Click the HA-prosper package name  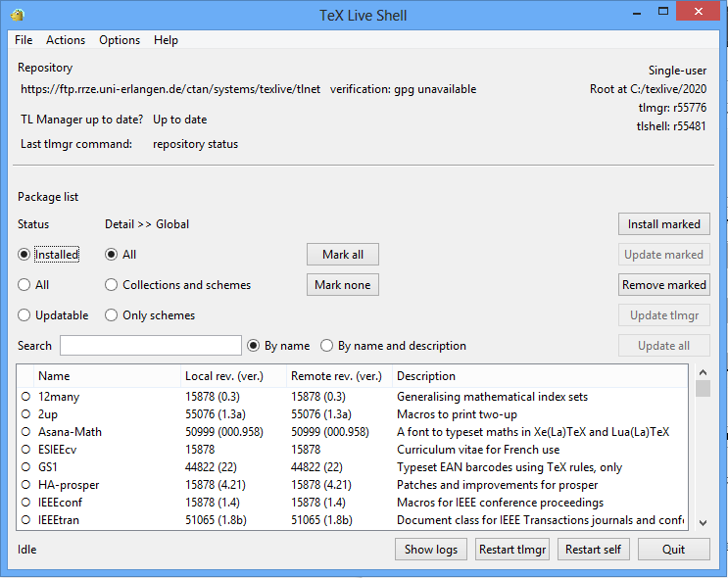(x=69, y=485)
